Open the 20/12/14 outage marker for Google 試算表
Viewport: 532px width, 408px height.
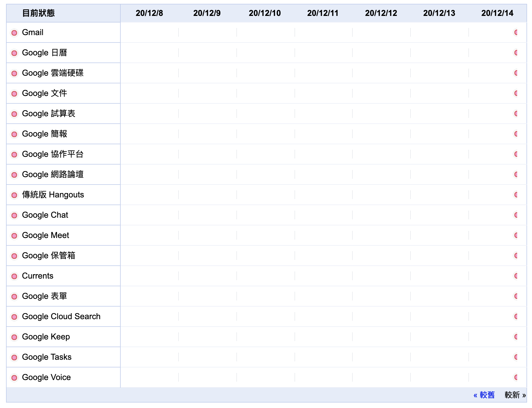pyautogui.click(x=516, y=114)
